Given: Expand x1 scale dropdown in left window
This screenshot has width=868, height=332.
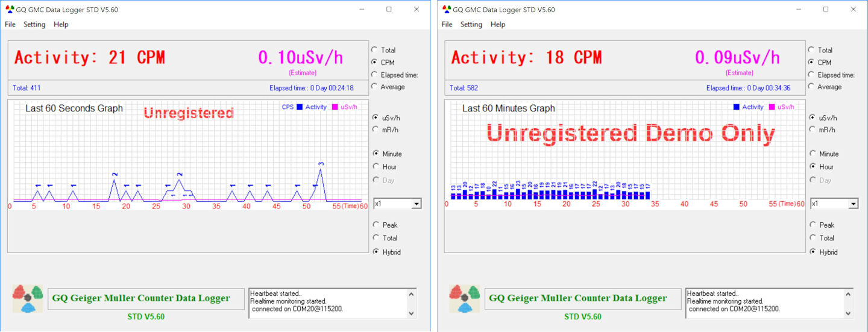Looking at the screenshot, I should coord(415,204).
